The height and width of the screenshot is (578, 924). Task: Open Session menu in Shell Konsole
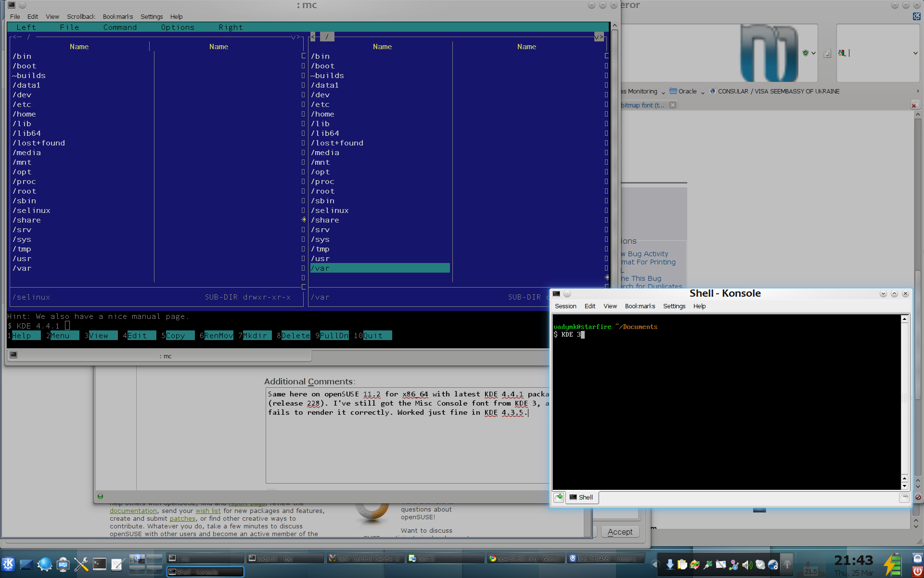pos(565,306)
